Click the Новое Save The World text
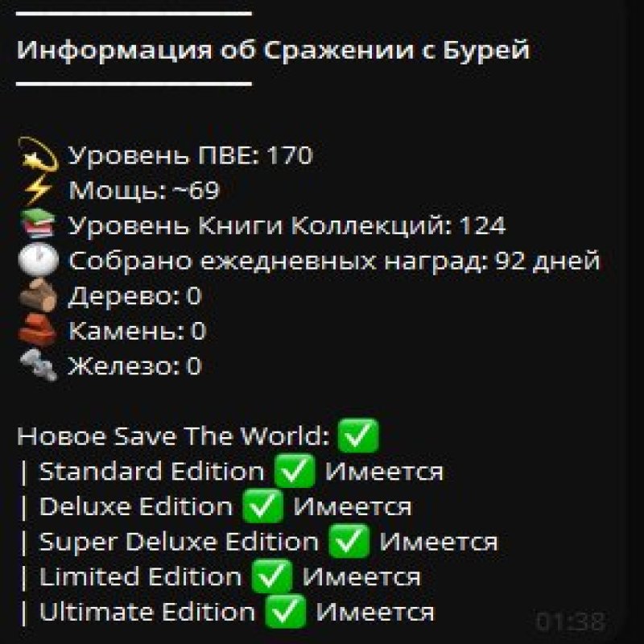 [x=173, y=436]
